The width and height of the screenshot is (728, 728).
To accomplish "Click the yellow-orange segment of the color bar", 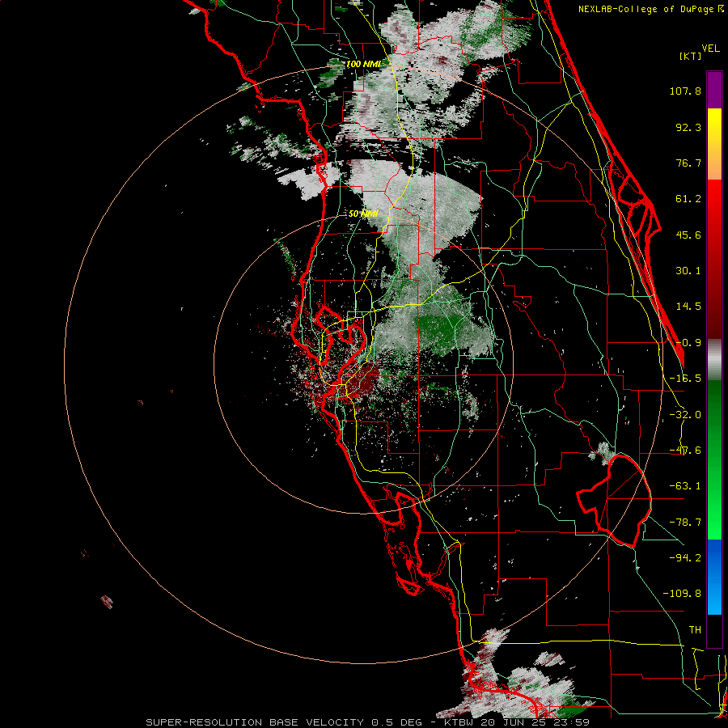I will (714, 144).
